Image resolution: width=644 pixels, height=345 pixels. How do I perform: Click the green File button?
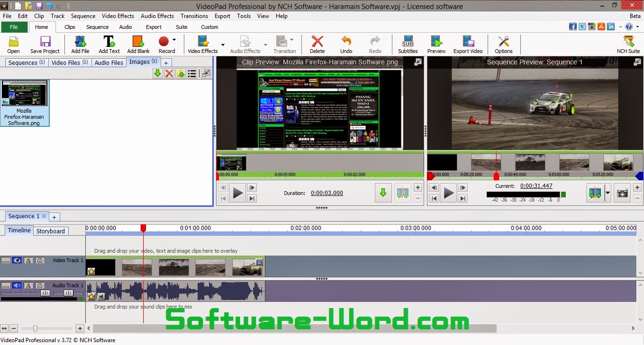tap(14, 27)
